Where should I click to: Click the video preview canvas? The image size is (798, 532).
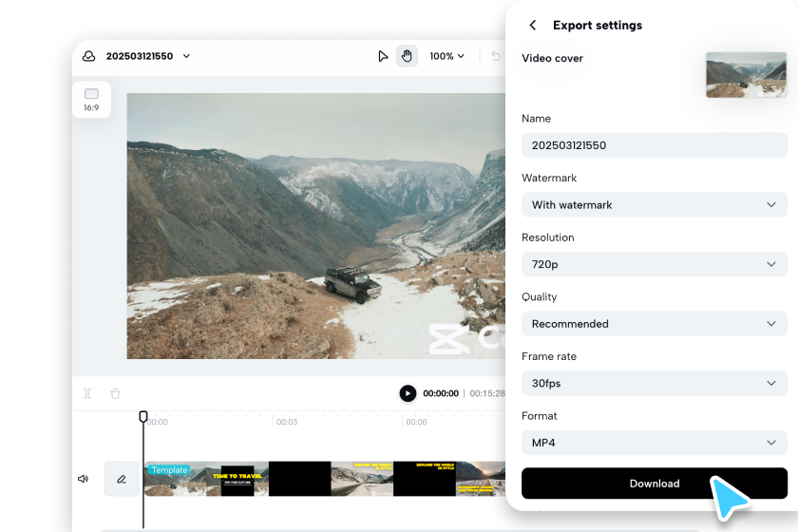316,226
